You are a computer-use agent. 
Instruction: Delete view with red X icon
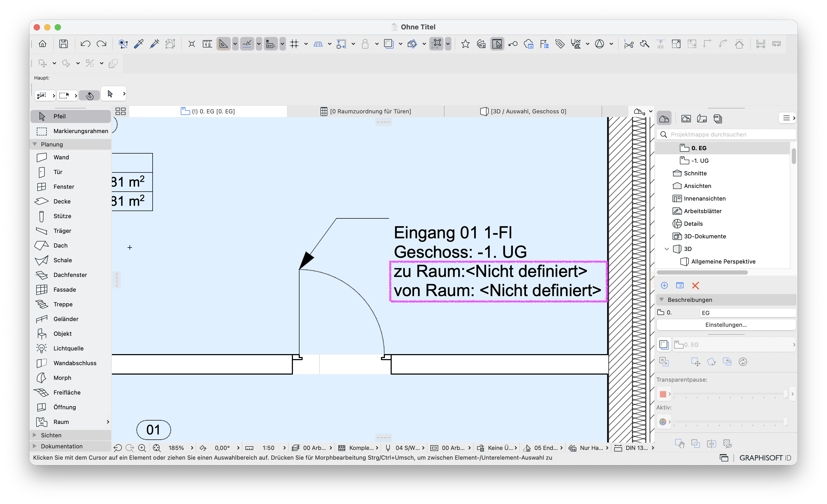695,285
